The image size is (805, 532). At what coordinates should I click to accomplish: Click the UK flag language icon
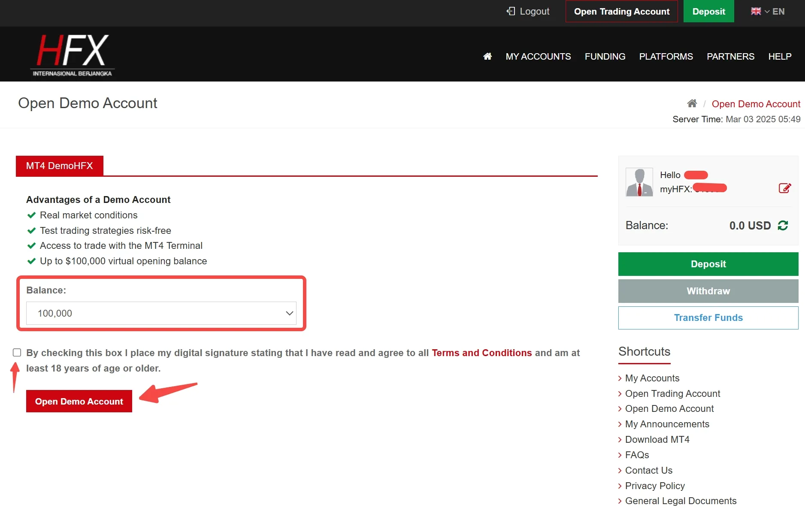(756, 12)
